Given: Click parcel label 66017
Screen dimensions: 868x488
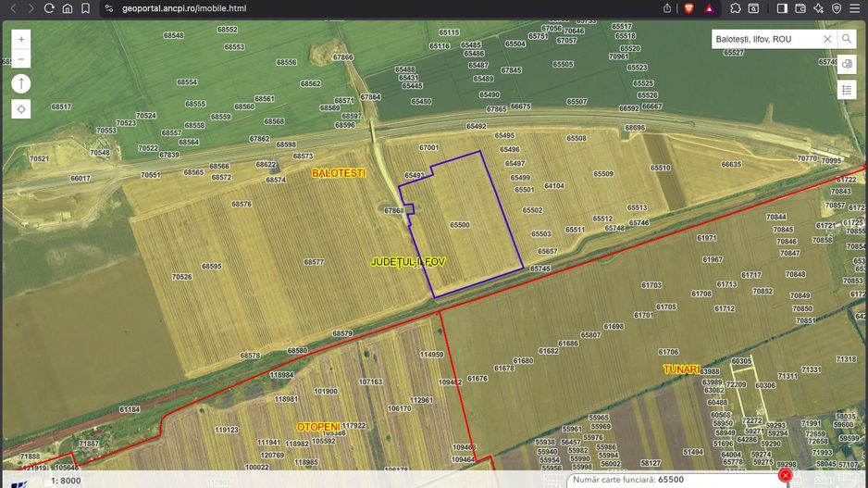Looking at the screenshot, I should tap(80, 179).
